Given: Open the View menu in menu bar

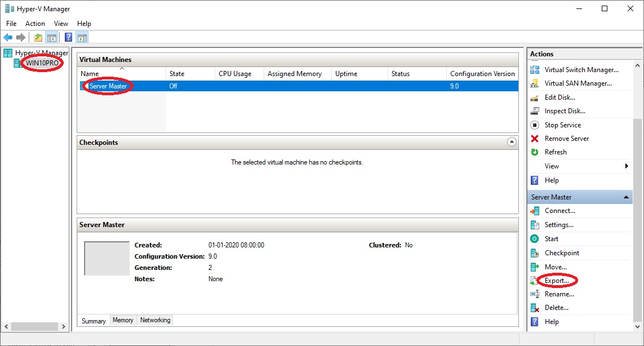Looking at the screenshot, I should click(61, 24).
